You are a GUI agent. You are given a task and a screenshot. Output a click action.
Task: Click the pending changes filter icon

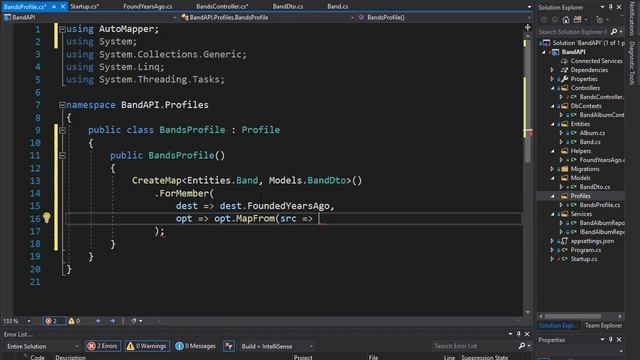599,20
